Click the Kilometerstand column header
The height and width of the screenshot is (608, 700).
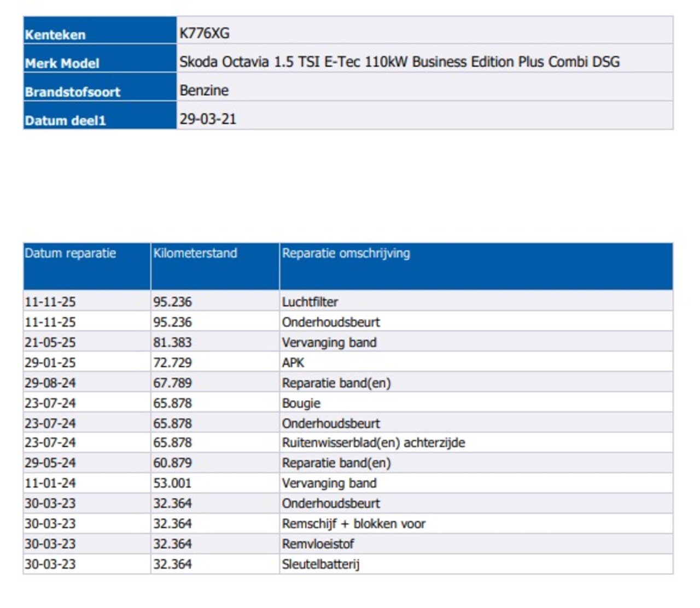click(195, 253)
